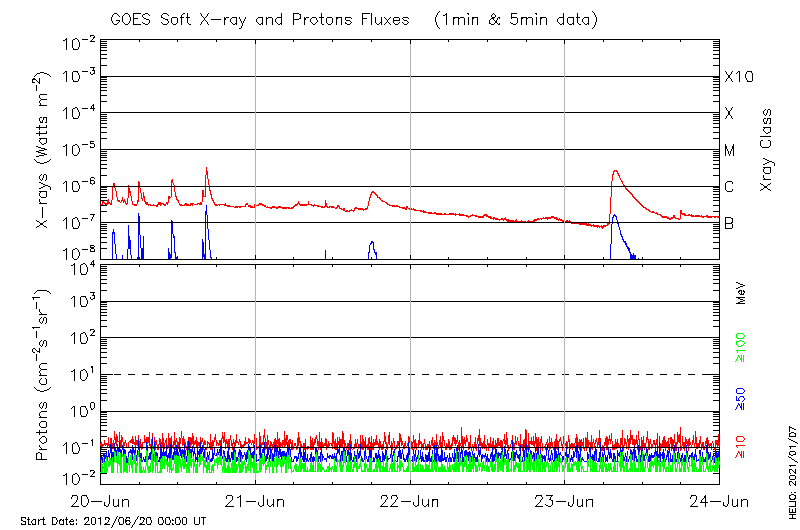Screen dimensions: 800x530
Task: Click the Start Date 2012/06/20 text
Action: pos(113,521)
